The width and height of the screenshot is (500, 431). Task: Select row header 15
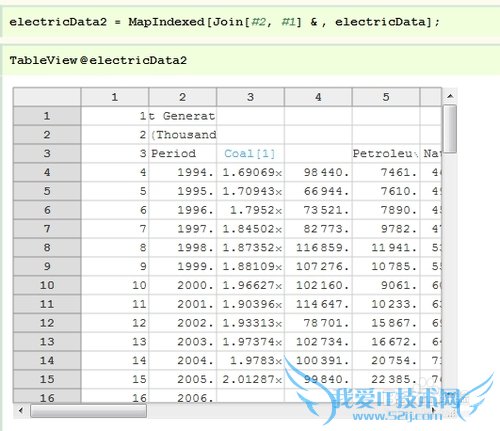tap(47, 379)
